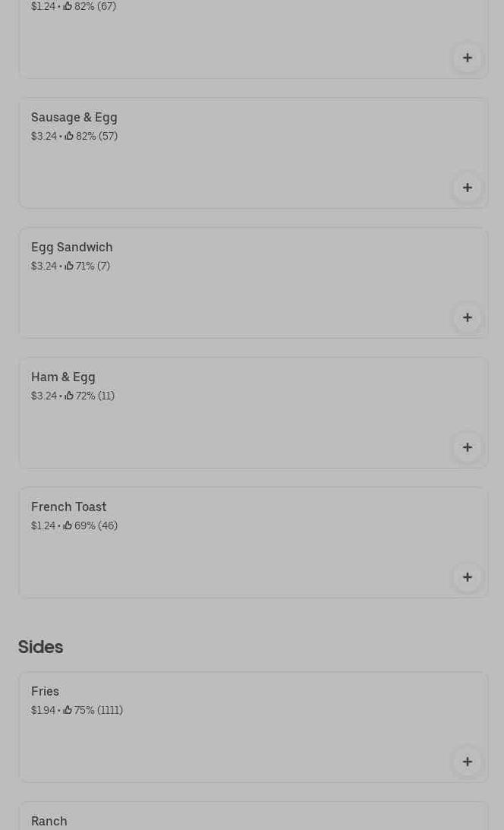Open the Ranch side item
Viewport: 504px width, 830px height.
tap(49, 821)
